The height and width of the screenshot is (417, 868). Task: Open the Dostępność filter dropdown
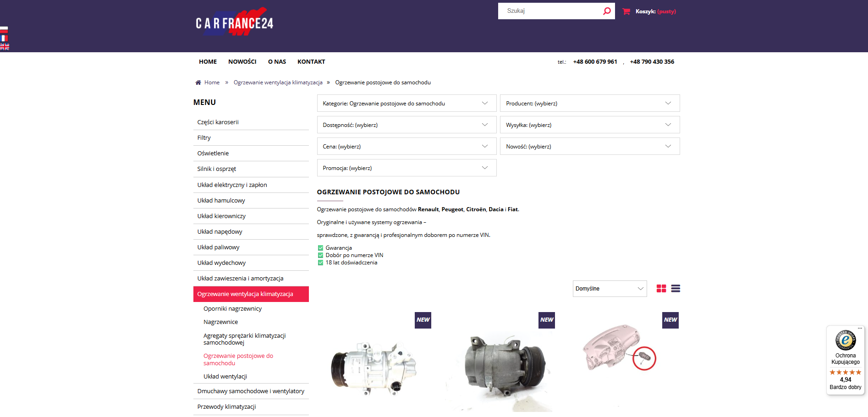406,125
